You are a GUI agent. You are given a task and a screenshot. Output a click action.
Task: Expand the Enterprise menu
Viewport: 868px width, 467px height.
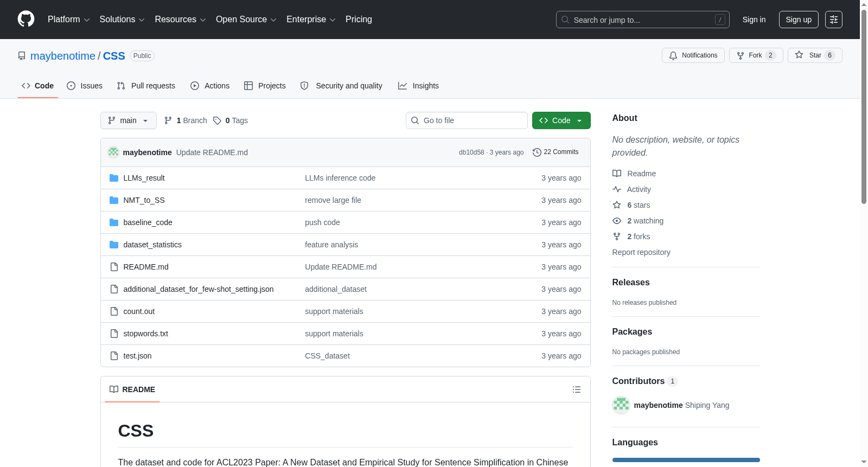(x=311, y=20)
